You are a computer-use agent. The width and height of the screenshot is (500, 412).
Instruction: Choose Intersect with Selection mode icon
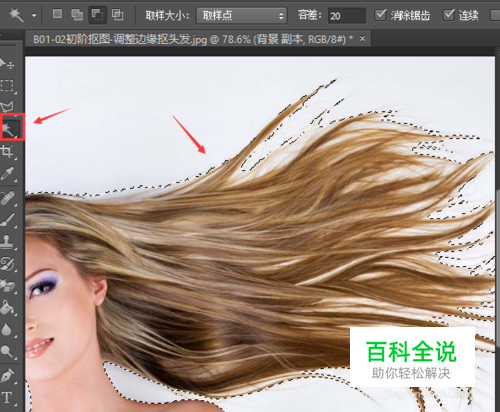tap(117, 15)
